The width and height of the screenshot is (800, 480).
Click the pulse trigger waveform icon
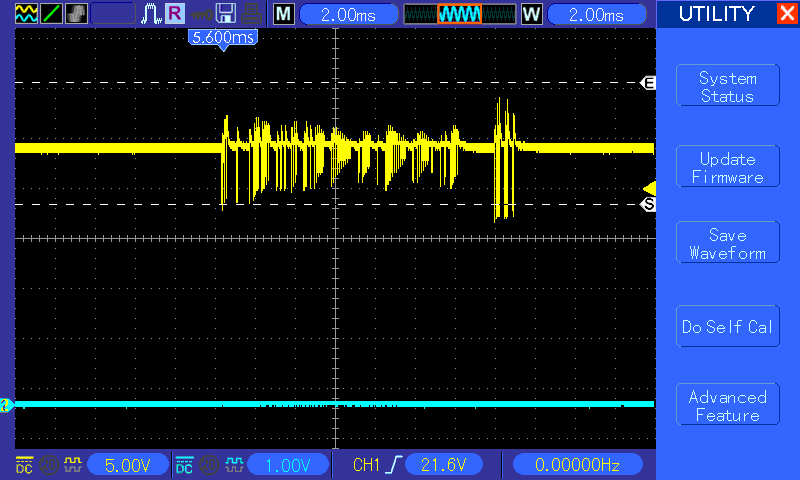click(x=151, y=14)
